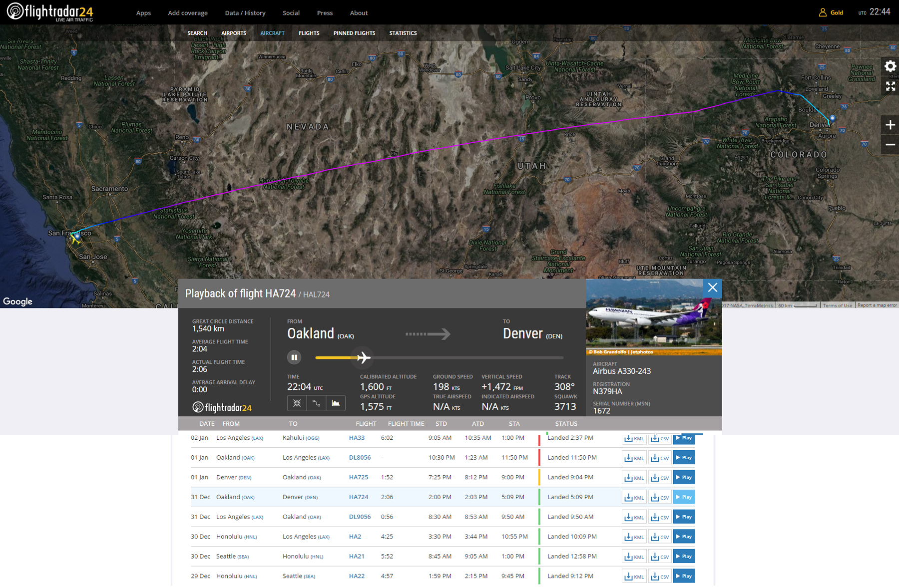Download KML for HA725 flight
Viewport: 899px width, 588px height.
pyautogui.click(x=634, y=478)
